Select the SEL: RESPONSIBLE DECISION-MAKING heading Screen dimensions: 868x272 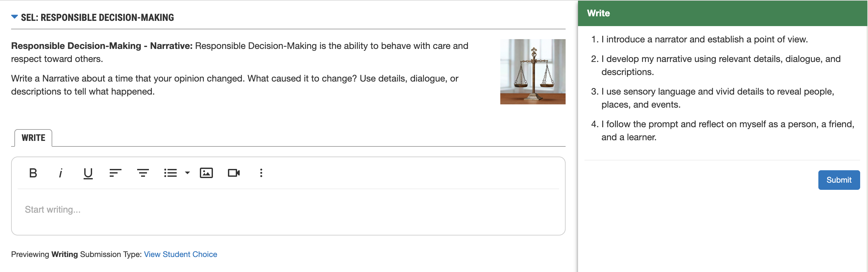(97, 18)
